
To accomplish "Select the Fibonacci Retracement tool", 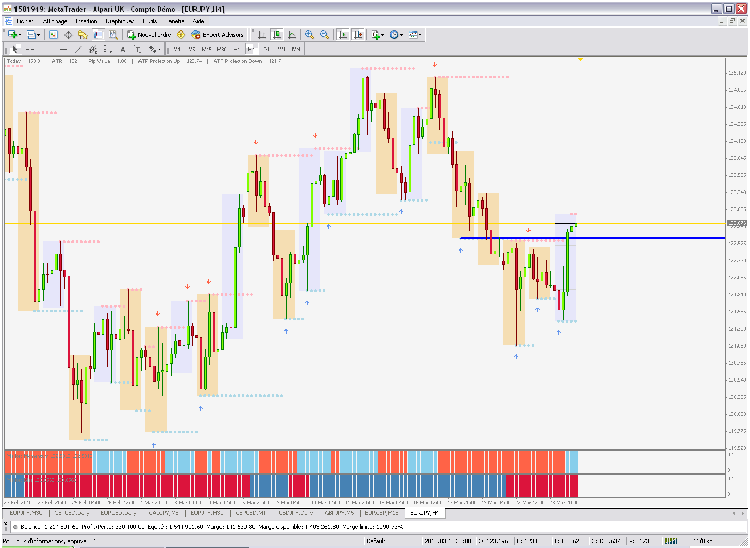I will [x=108, y=49].
